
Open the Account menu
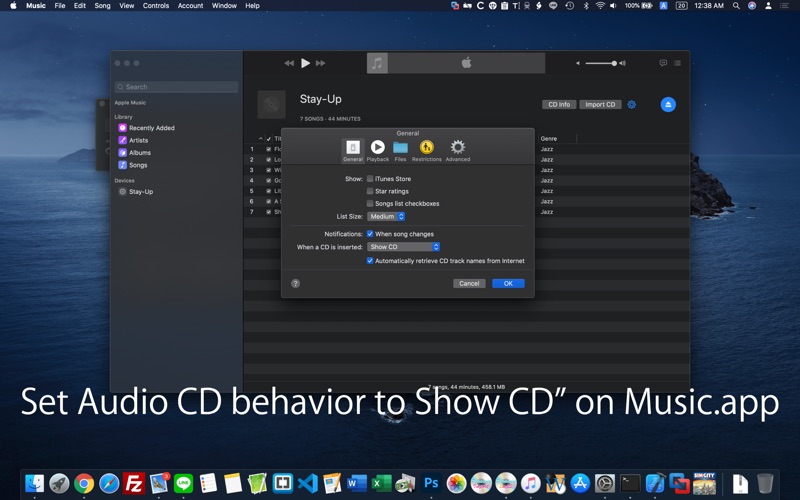(x=190, y=6)
